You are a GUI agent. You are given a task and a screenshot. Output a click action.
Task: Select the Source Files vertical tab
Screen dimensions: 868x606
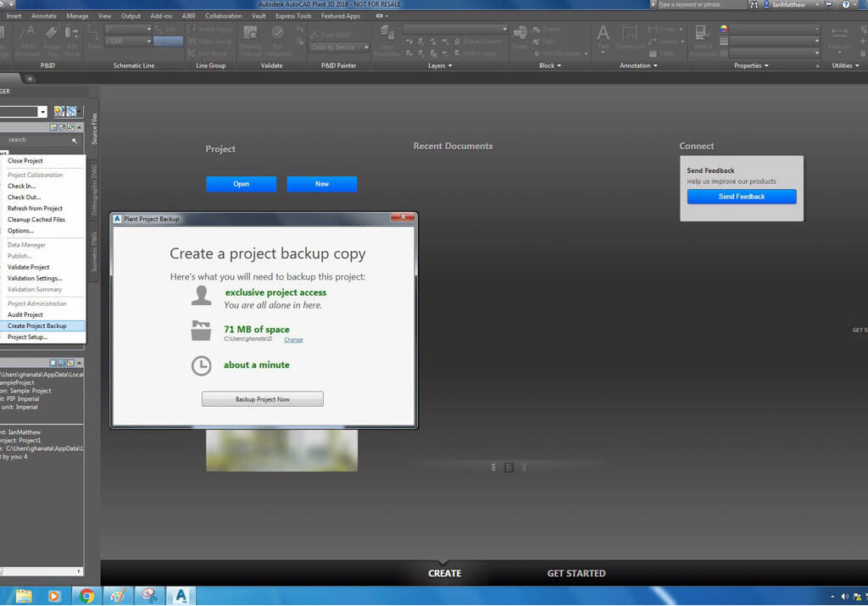point(94,128)
